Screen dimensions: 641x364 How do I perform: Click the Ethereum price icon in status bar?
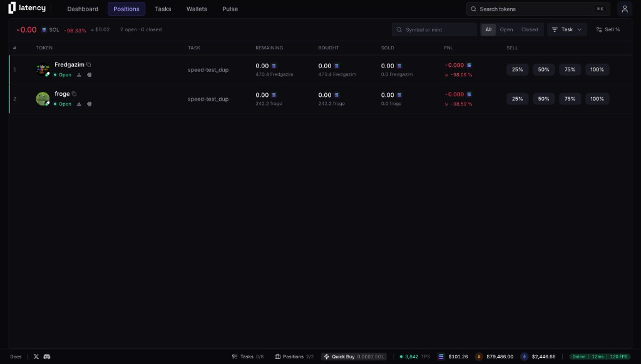(524, 356)
